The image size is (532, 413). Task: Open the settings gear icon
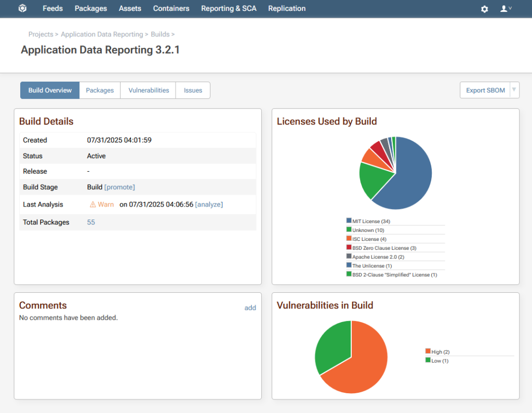tap(484, 9)
